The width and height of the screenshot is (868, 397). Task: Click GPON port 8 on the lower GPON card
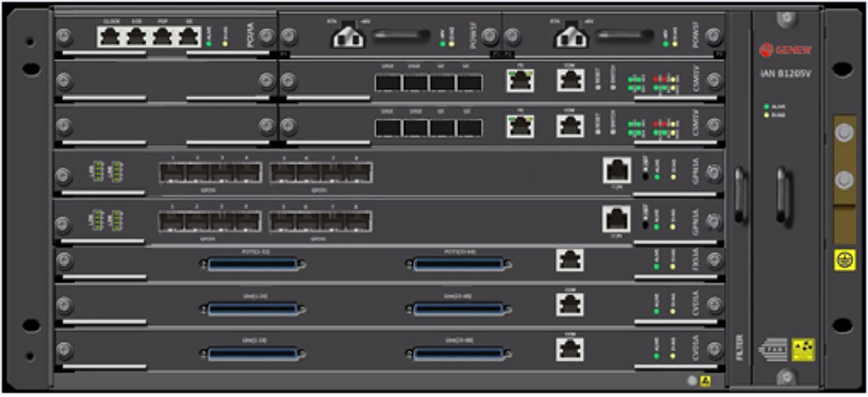click(x=358, y=222)
